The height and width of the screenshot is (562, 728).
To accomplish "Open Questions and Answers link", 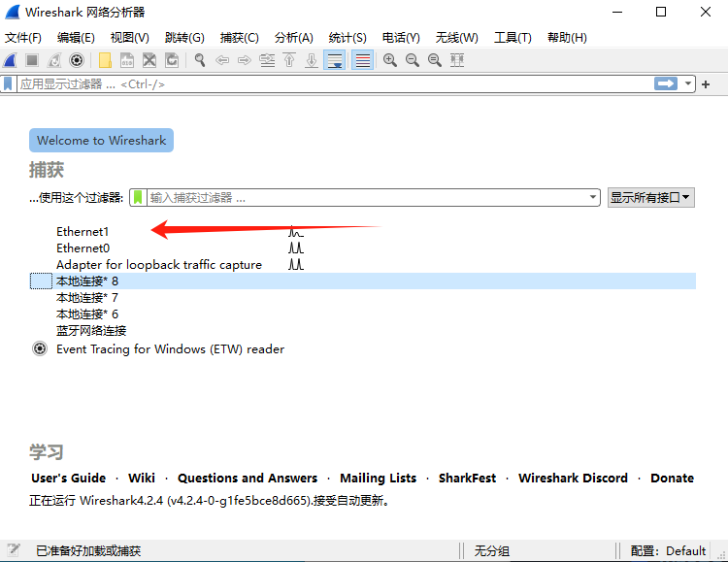I will (x=248, y=478).
